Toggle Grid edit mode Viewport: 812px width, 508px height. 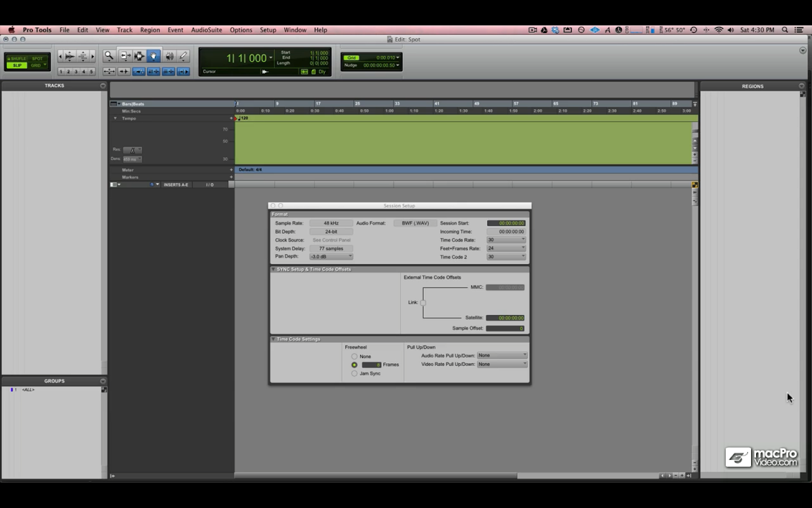pos(37,65)
